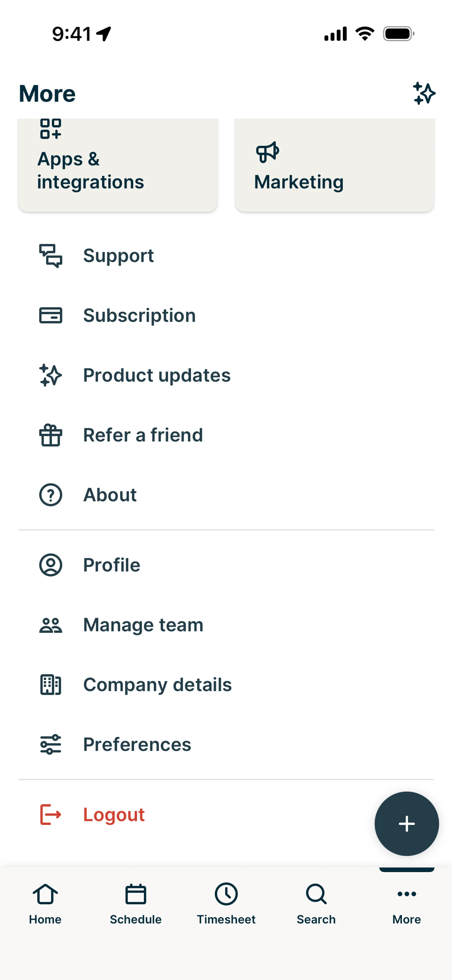Select the More tab
The height and width of the screenshot is (980, 452).
[x=407, y=903]
